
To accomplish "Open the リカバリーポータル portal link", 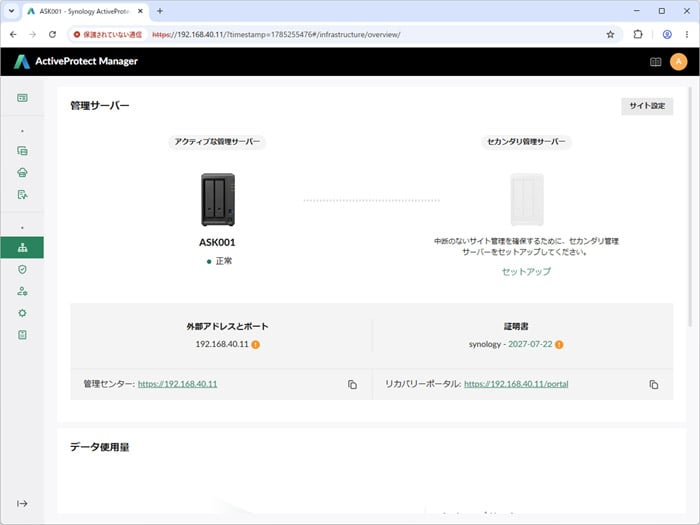I will coord(516,384).
